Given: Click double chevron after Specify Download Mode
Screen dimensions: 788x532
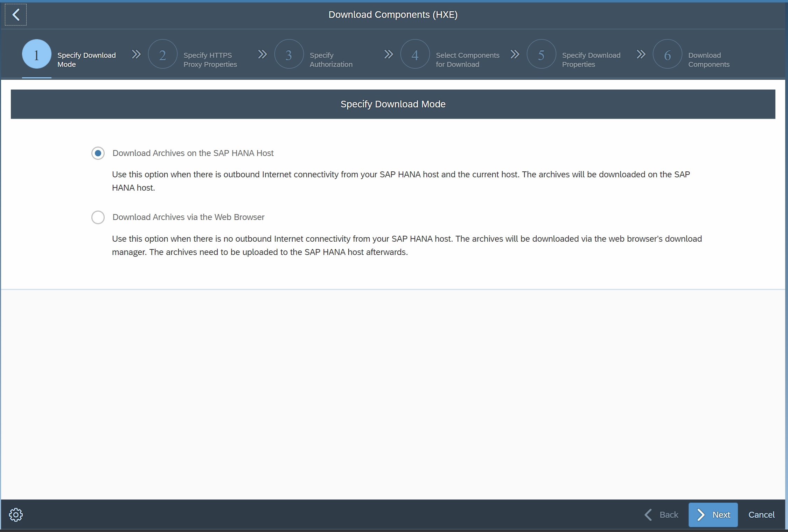Looking at the screenshot, I should [x=136, y=54].
